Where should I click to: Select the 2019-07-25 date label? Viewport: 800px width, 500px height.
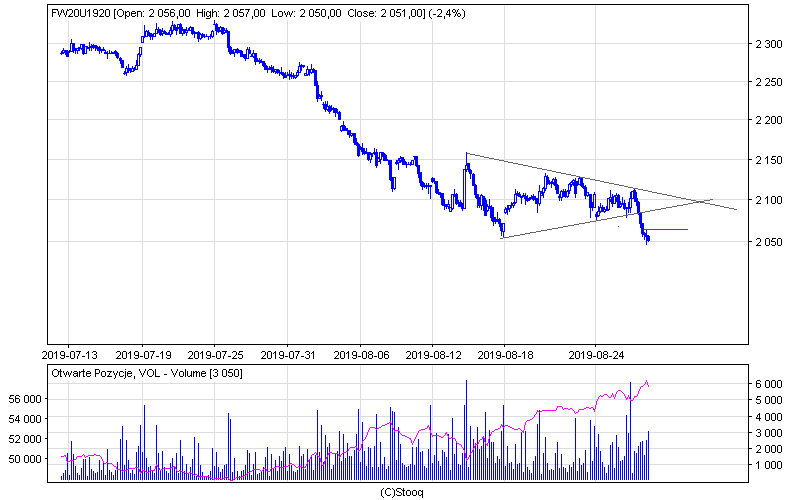tap(215, 354)
